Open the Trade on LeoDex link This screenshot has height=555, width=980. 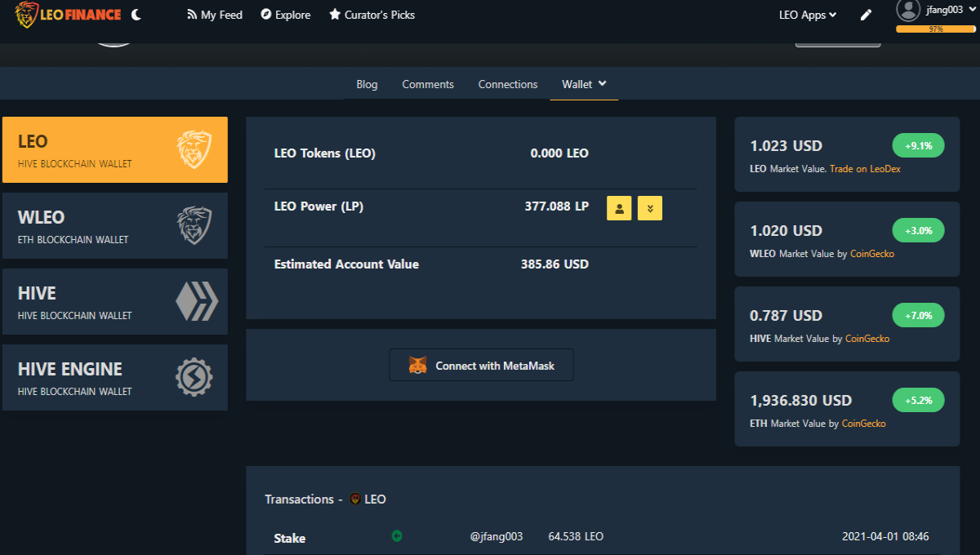tap(865, 169)
